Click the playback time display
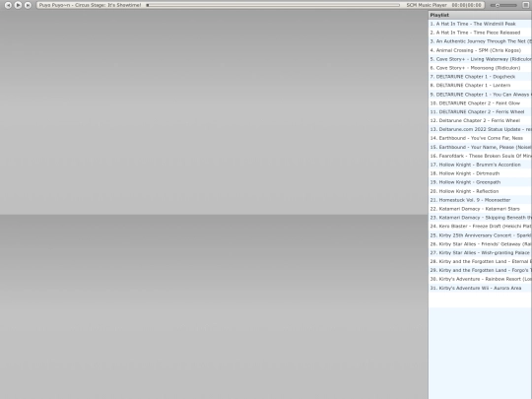The width and height of the screenshot is (532, 399). click(467, 5)
